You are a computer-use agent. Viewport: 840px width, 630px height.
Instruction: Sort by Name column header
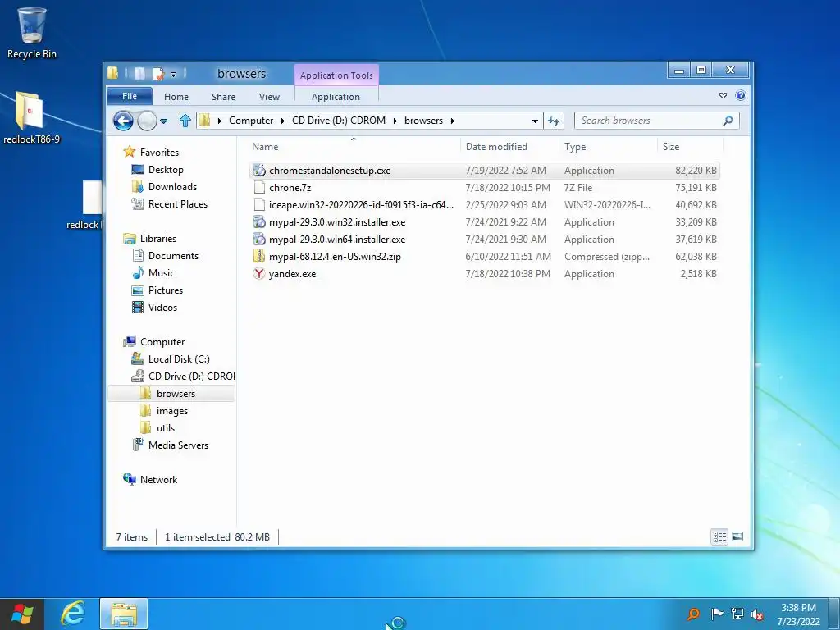(x=354, y=146)
